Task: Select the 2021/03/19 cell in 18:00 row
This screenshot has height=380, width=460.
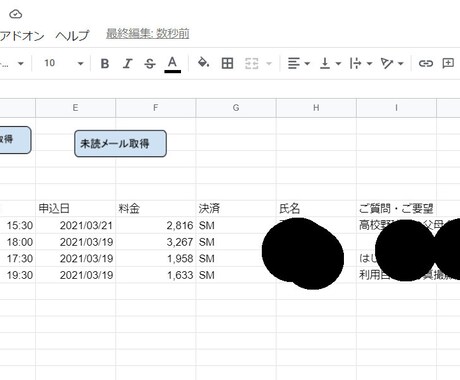Action: 76,242
